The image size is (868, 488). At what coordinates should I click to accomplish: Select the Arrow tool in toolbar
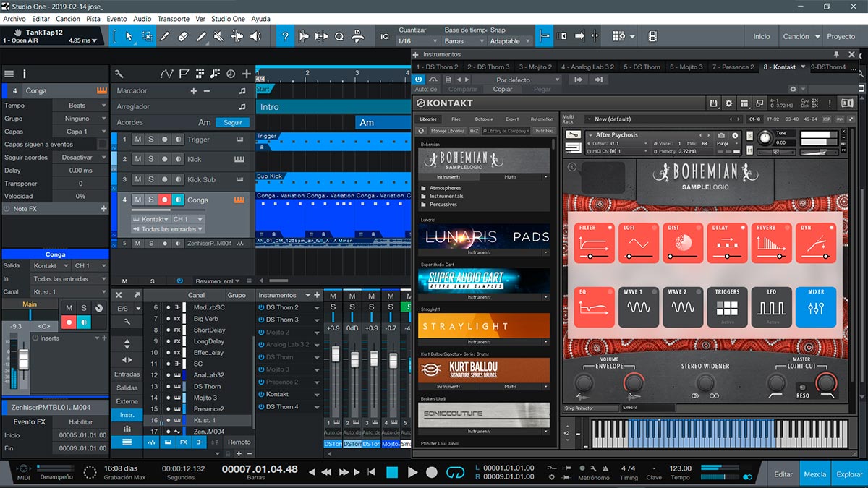pyautogui.click(x=129, y=36)
